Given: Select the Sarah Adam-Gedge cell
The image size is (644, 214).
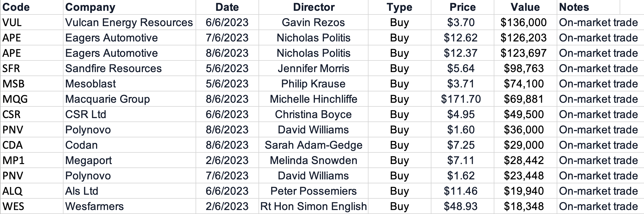Looking at the screenshot, I should tap(313, 145).
